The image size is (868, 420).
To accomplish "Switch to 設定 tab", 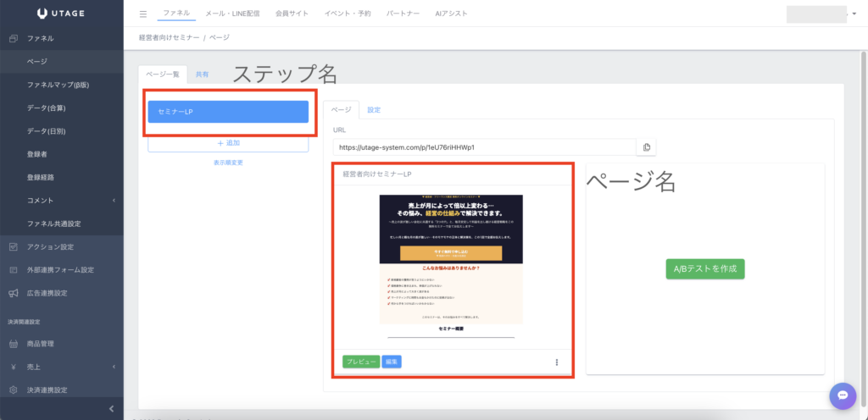I will [374, 109].
